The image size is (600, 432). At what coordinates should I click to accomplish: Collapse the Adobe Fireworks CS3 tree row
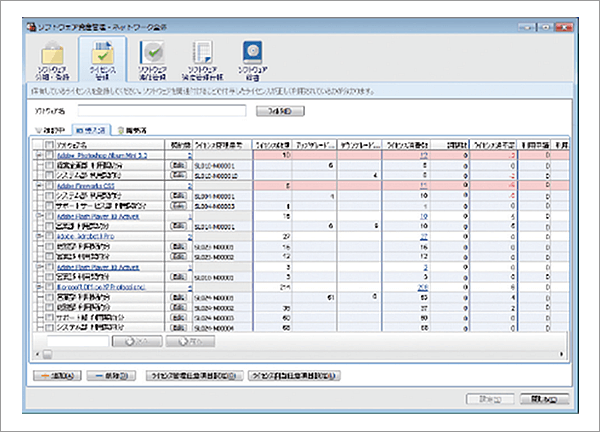38,185
